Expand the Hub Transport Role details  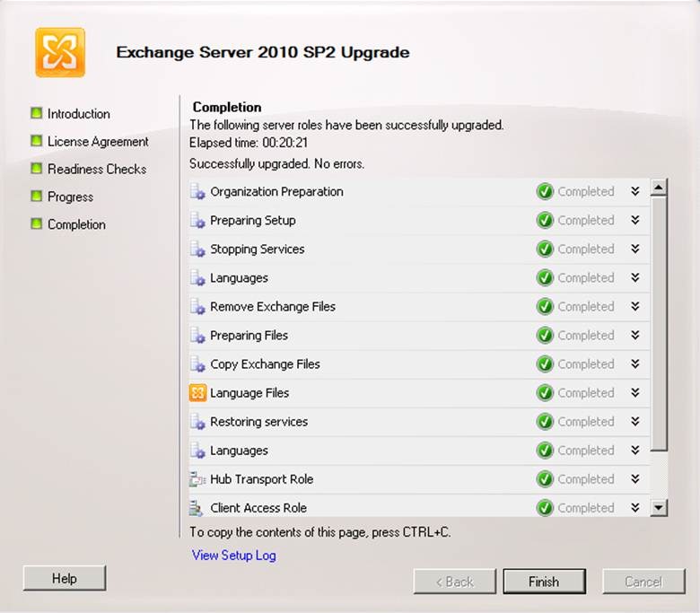click(x=635, y=479)
